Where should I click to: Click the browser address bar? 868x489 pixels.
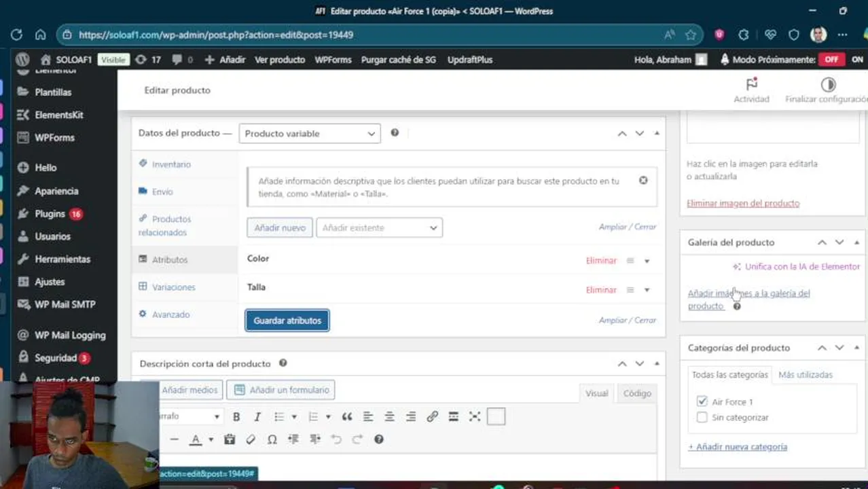click(367, 35)
